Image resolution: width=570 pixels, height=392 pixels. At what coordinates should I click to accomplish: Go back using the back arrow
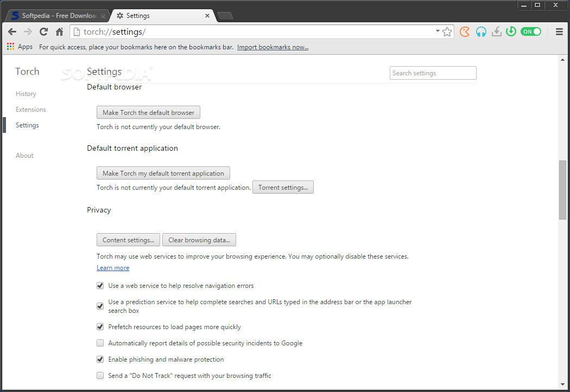[x=12, y=32]
